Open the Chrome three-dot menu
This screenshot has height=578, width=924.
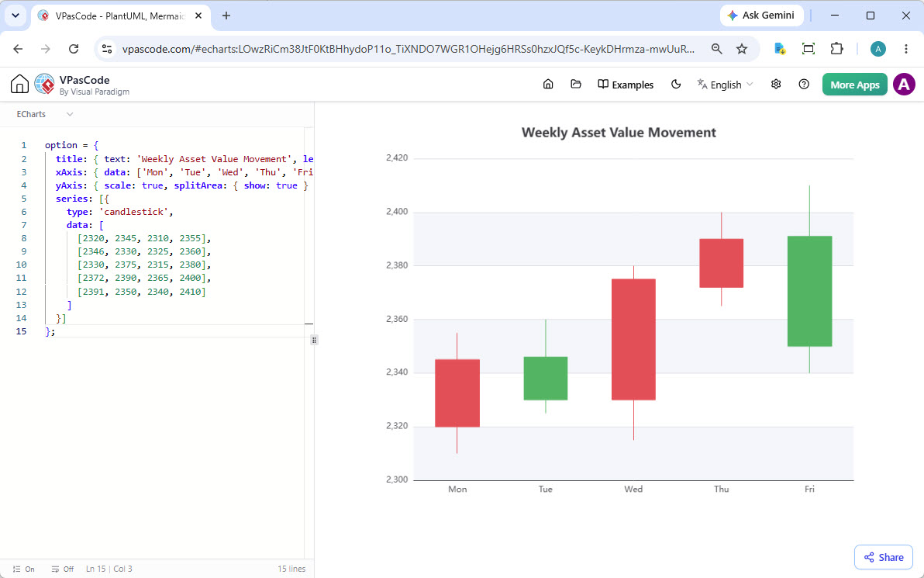tap(906, 49)
